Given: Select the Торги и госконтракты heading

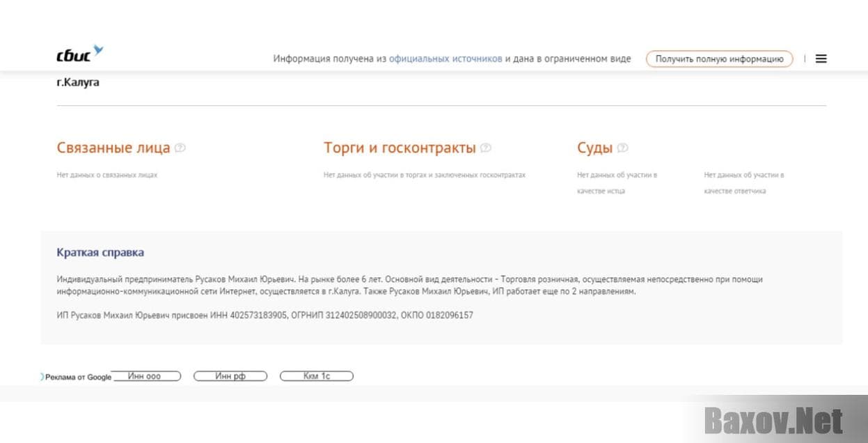Looking at the screenshot, I should tap(400, 148).
